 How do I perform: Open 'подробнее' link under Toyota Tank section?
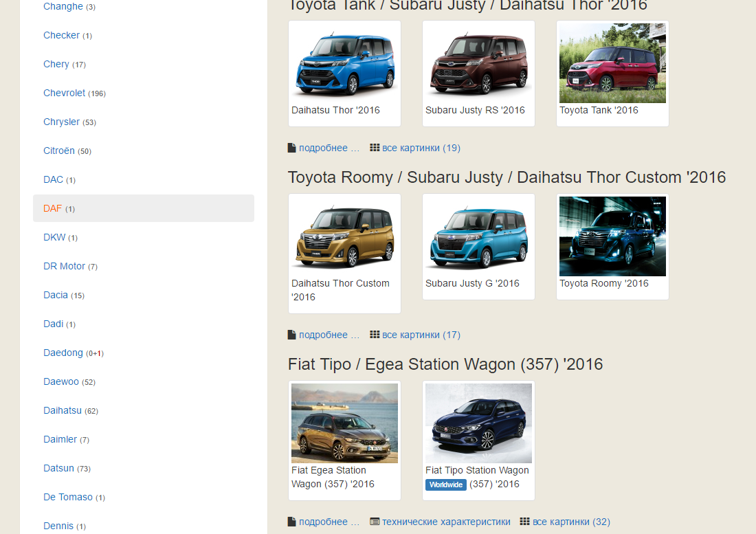(x=329, y=148)
